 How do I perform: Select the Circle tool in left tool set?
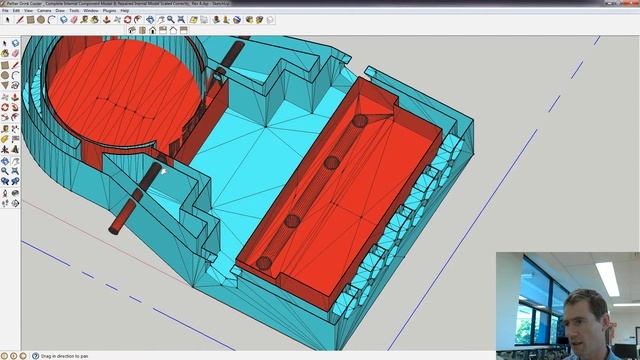tap(5, 75)
